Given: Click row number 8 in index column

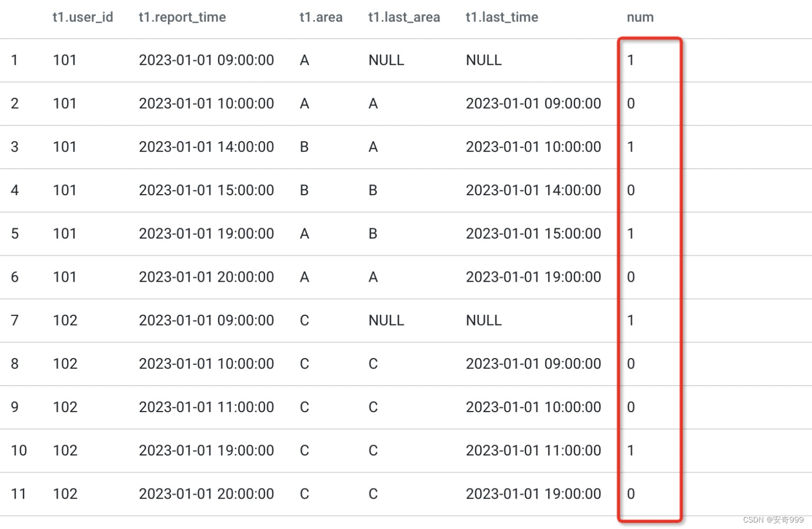Looking at the screenshot, I should pos(15,363).
